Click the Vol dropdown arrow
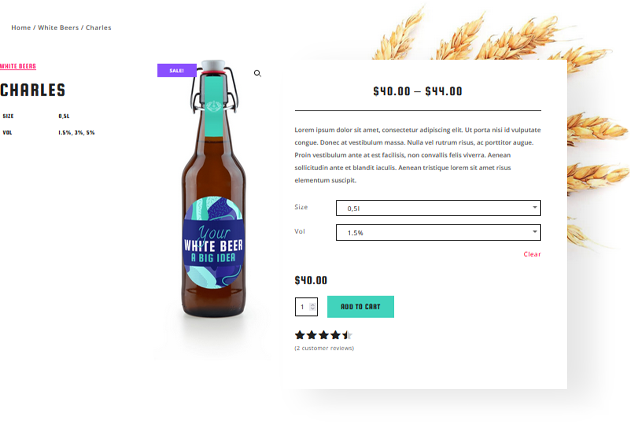 (x=535, y=232)
